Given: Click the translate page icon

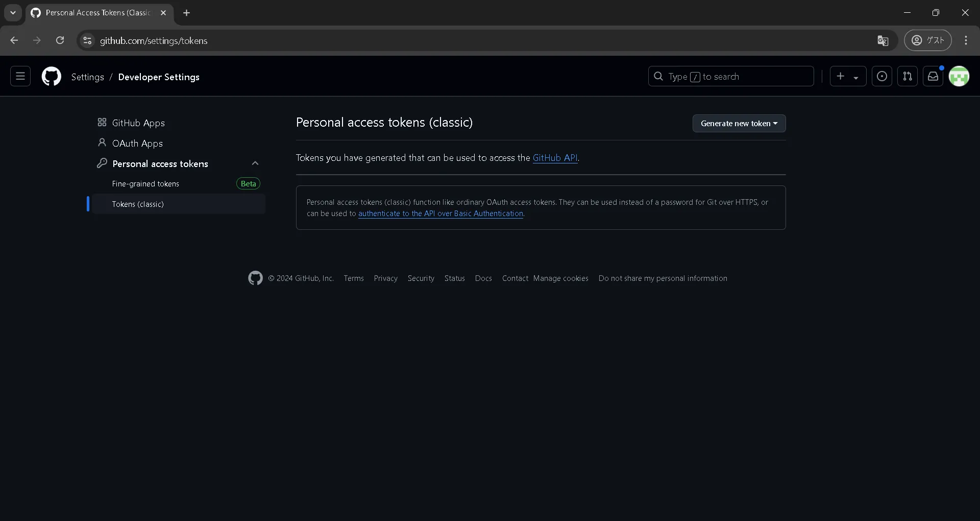Looking at the screenshot, I should tap(883, 40).
